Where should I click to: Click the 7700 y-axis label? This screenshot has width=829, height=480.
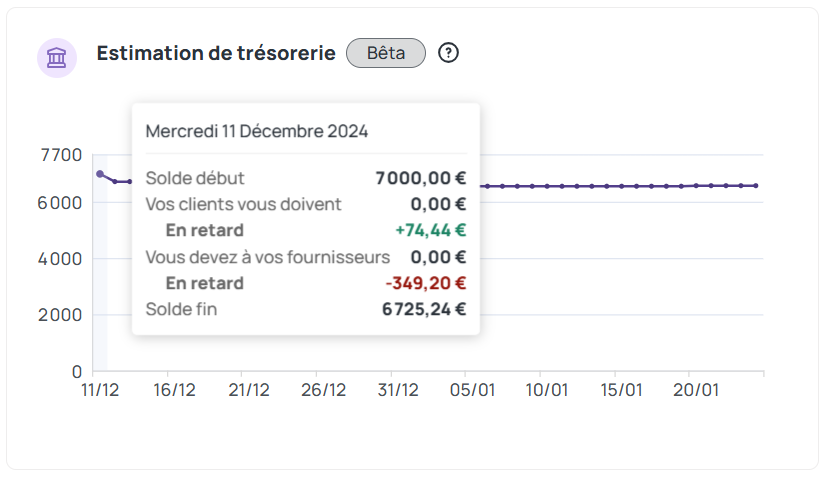(61, 155)
